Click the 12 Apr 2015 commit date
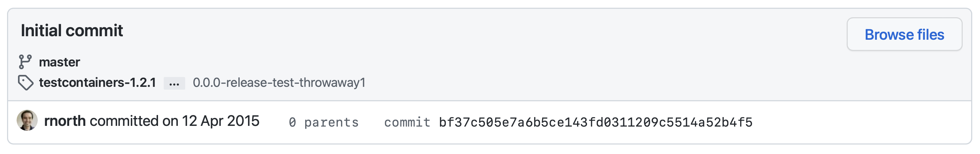The height and width of the screenshot is (154, 980). click(220, 121)
